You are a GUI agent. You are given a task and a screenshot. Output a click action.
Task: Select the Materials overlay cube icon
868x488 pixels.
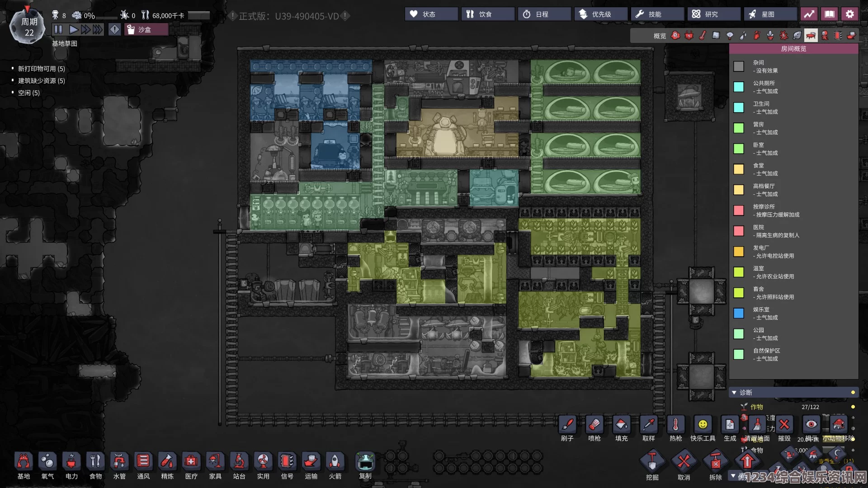coord(716,36)
